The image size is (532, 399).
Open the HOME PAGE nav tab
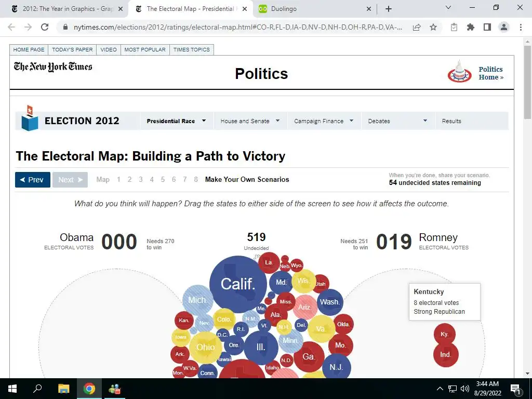point(29,49)
